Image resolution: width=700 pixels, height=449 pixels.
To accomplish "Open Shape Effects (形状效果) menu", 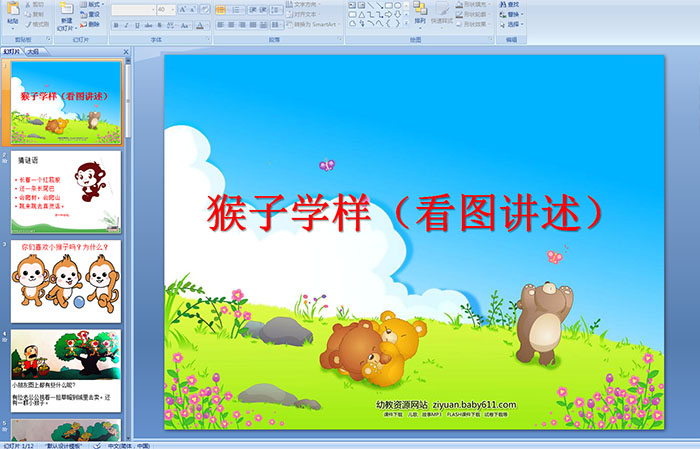I will [x=473, y=24].
